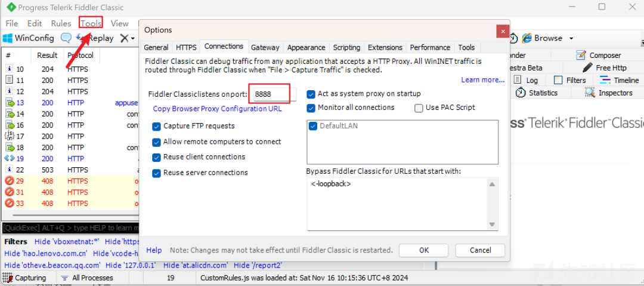This screenshot has height=286, width=644.
Task: Switch to Gateway options tab
Action: (x=265, y=47)
